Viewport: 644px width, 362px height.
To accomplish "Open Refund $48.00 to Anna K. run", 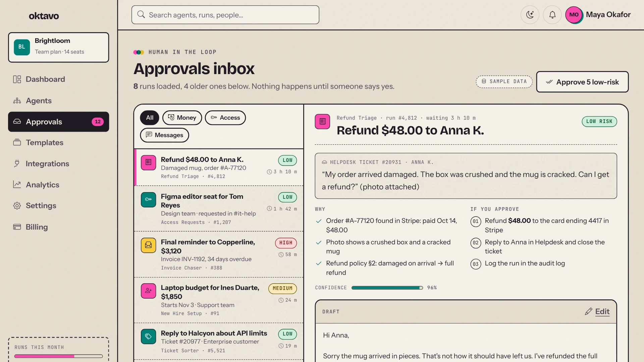I will (219, 167).
